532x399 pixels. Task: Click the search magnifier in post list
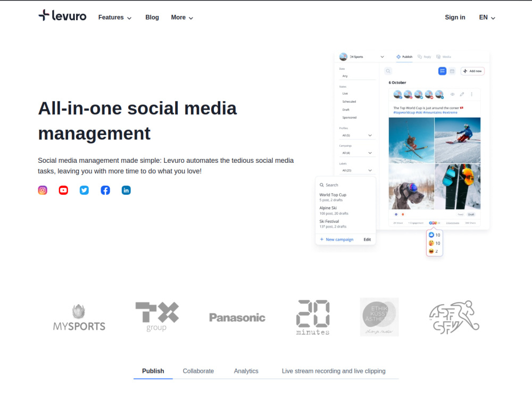pyautogui.click(x=388, y=71)
